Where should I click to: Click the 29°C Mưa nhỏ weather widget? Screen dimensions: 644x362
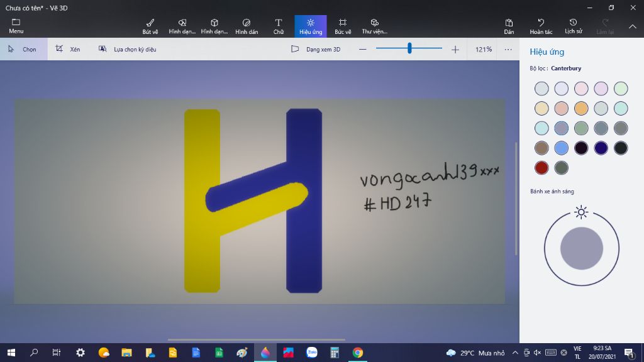coord(475,353)
